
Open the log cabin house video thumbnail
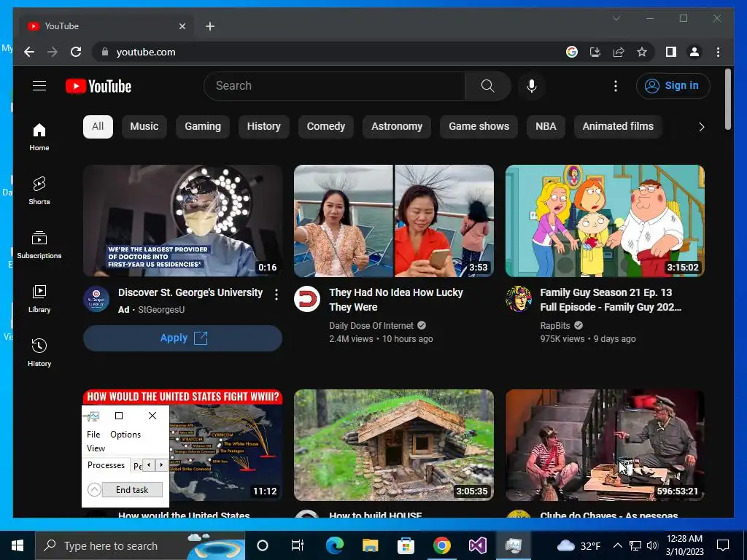click(393, 445)
